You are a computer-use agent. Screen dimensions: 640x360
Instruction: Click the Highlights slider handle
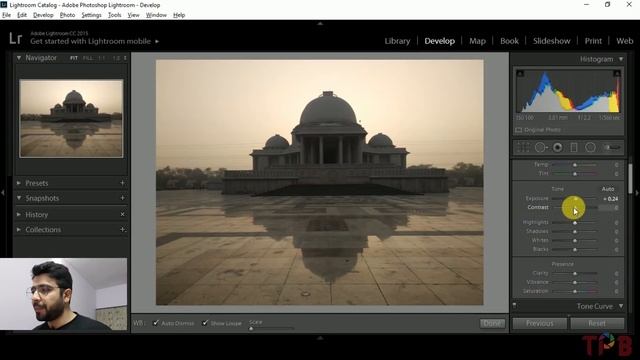[575, 223]
